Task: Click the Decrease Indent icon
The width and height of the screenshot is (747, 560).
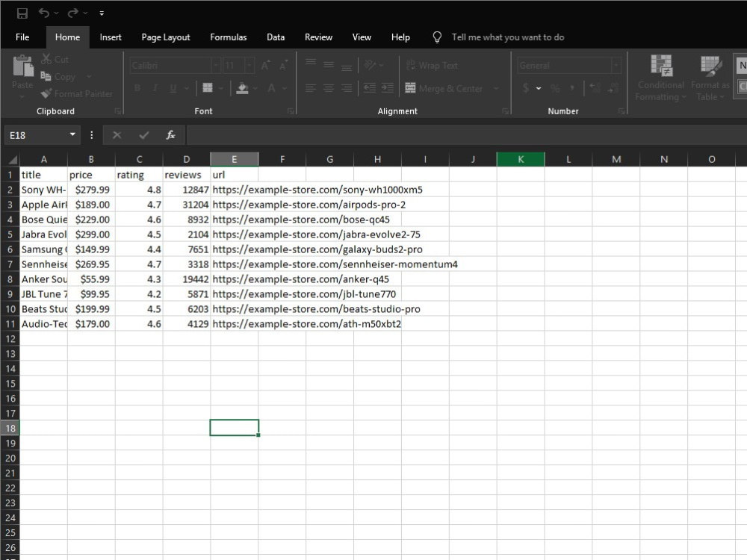Action: (x=370, y=87)
